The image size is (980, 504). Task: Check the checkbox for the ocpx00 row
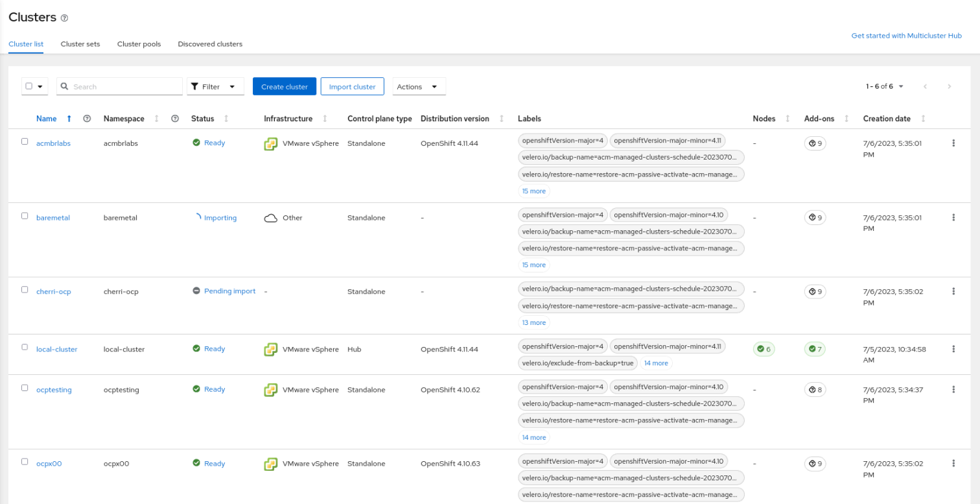point(25,461)
